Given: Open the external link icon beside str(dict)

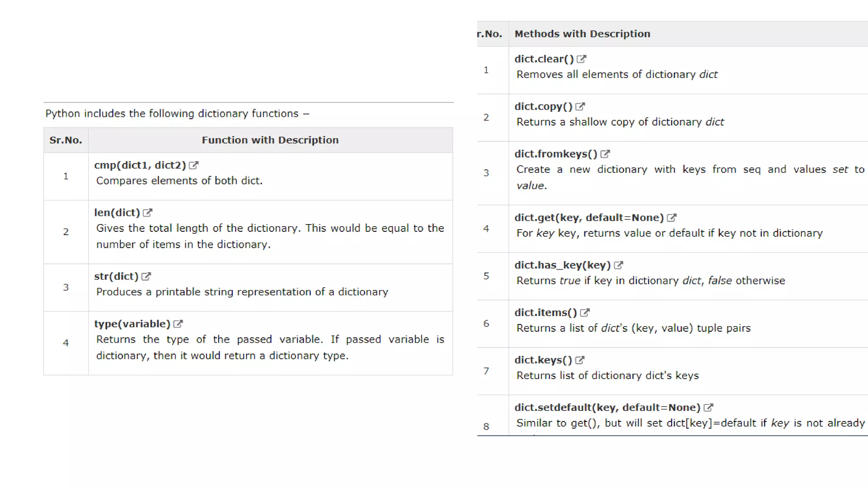Looking at the screenshot, I should (146, 277).
